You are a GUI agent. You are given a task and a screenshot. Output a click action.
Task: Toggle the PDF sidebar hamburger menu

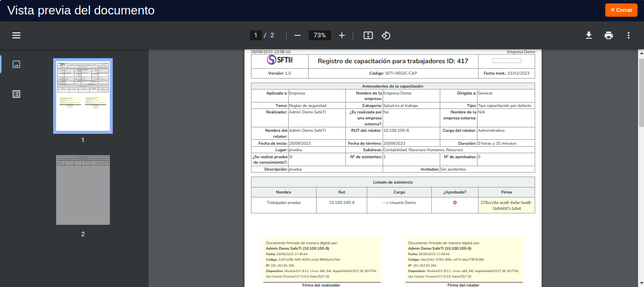[x=16, y=35]
